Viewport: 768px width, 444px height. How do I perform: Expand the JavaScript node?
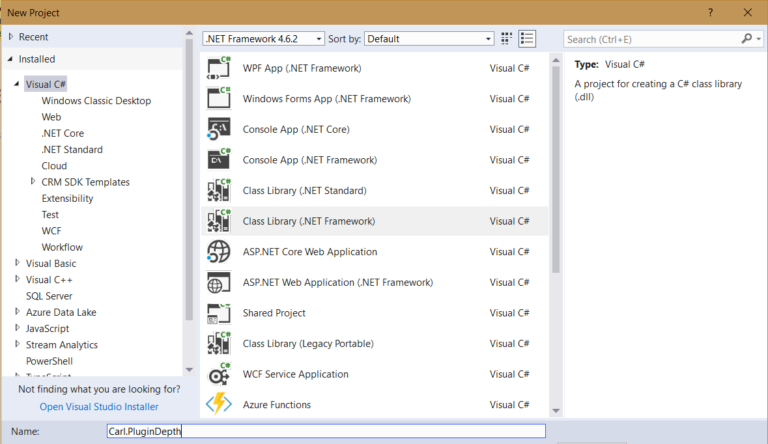[x=17, y=327]
